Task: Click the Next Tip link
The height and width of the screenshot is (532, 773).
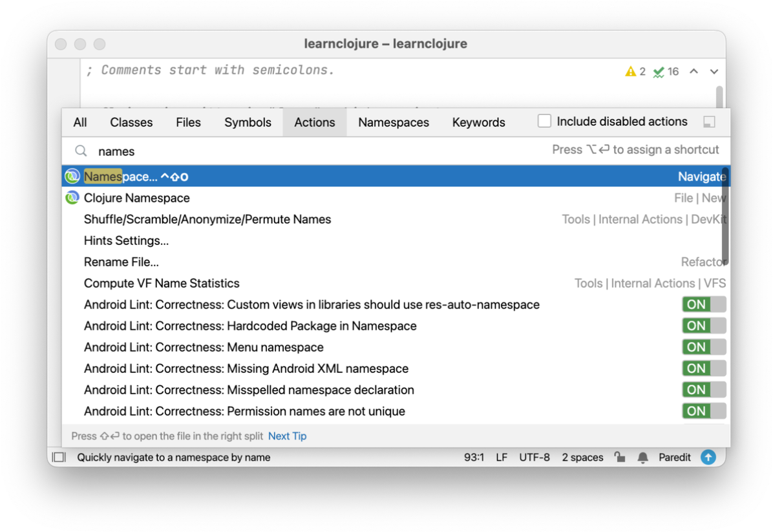Action: [x=288, y=436]
